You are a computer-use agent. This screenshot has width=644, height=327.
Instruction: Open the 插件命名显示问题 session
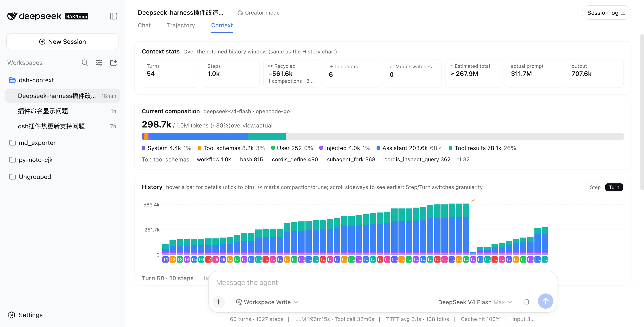click(63, 111)
